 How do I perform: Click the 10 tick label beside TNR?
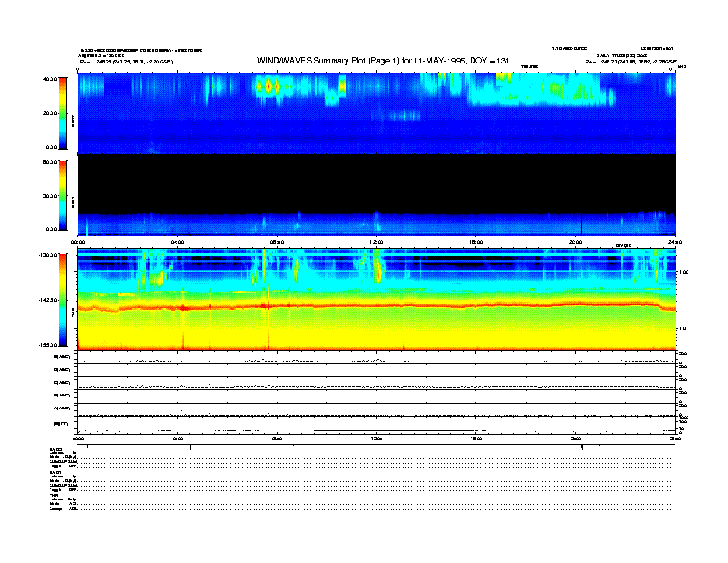tap(685, 329)
